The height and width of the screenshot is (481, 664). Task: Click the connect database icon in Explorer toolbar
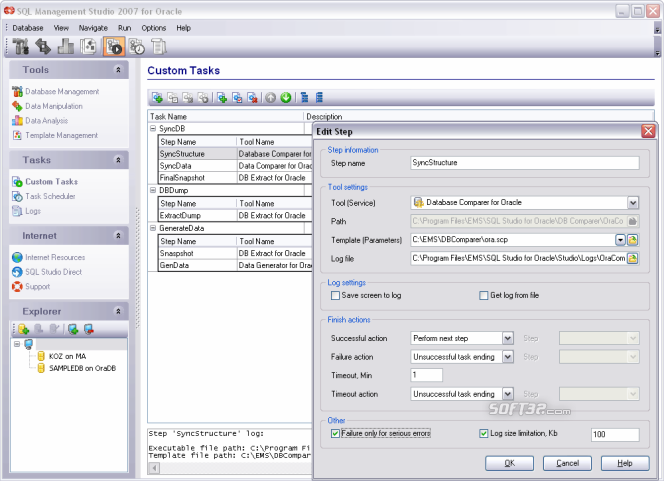73,329
